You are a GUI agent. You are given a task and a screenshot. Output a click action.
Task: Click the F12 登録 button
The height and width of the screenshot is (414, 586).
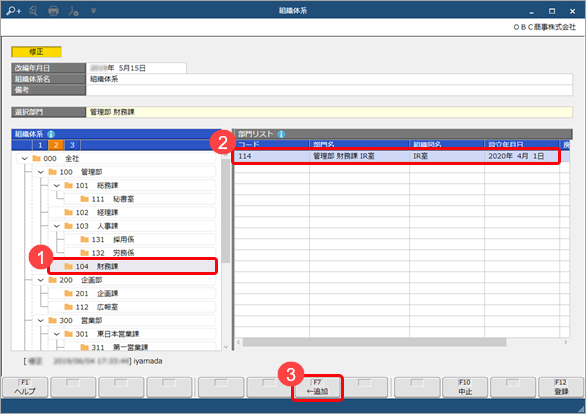click(x=561, y=387)
